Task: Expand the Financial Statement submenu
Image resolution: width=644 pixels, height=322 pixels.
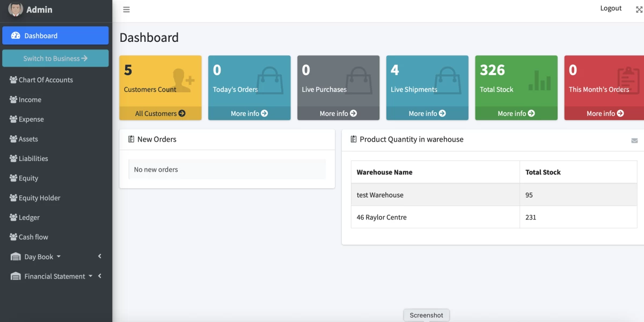Action: 54,276
